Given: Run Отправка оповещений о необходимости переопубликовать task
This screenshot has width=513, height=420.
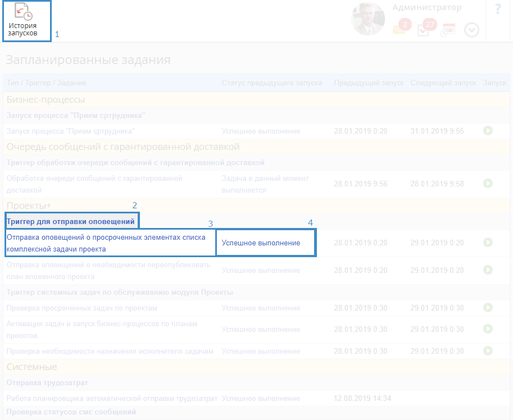Looking at the screenshot, I should tap(488, 270).
